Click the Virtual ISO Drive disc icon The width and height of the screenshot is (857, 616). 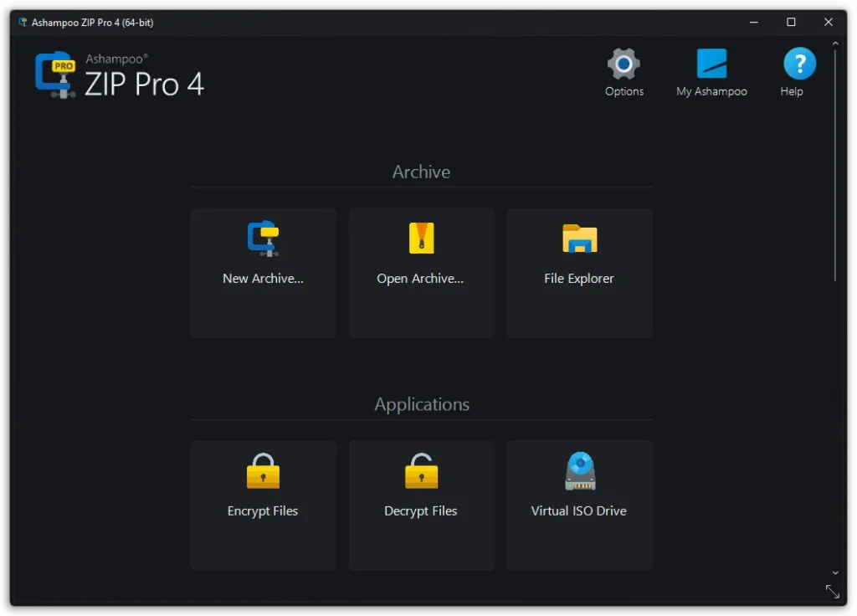point(580,470)
